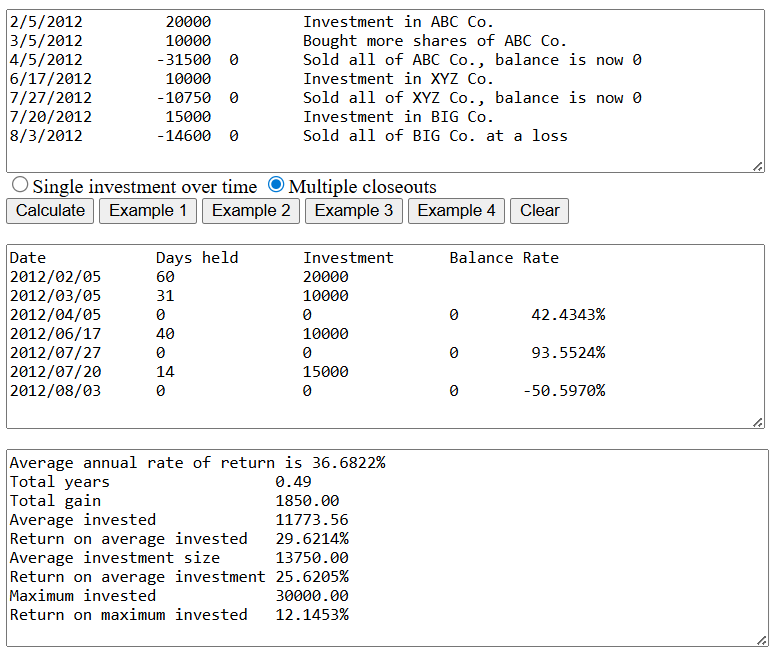Click 'Investment in XYZ Co.' text

398,79
